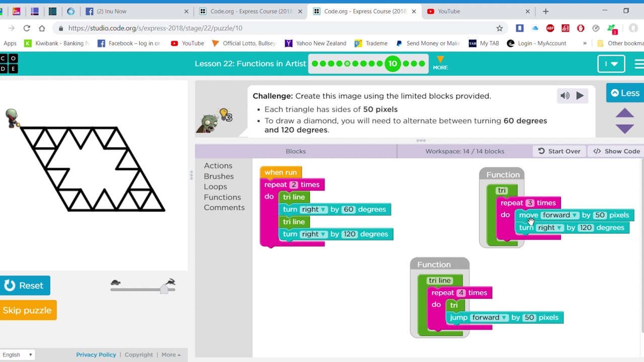This screenshot has width=644, height=362.
Task: Edit repeat 3 times count in tri function
Action: [529, 203]
